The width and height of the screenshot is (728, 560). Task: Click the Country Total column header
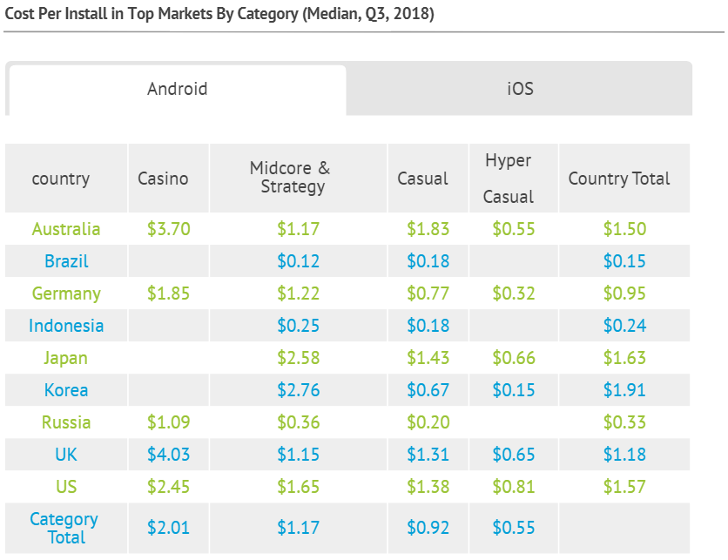pyautogui.click(x=619, y=179)
